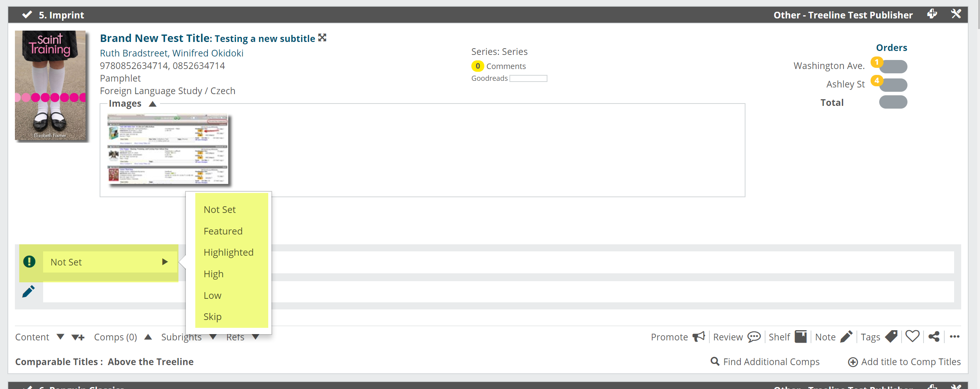Viewport: 980px width, 389px height.
Task: Click the Orders heading link
Action: pyautogui.click(x=891, y=47)
